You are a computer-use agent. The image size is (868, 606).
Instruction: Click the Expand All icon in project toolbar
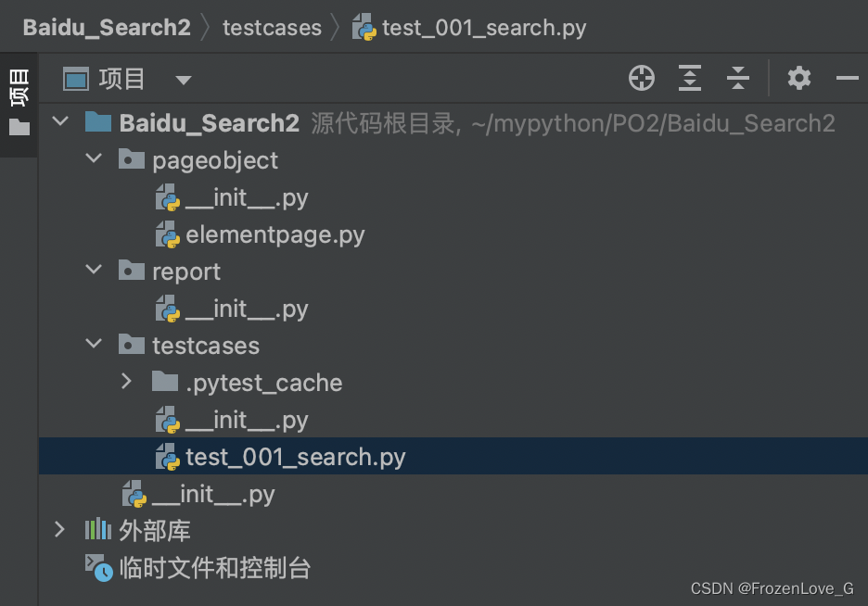point(690,79)
